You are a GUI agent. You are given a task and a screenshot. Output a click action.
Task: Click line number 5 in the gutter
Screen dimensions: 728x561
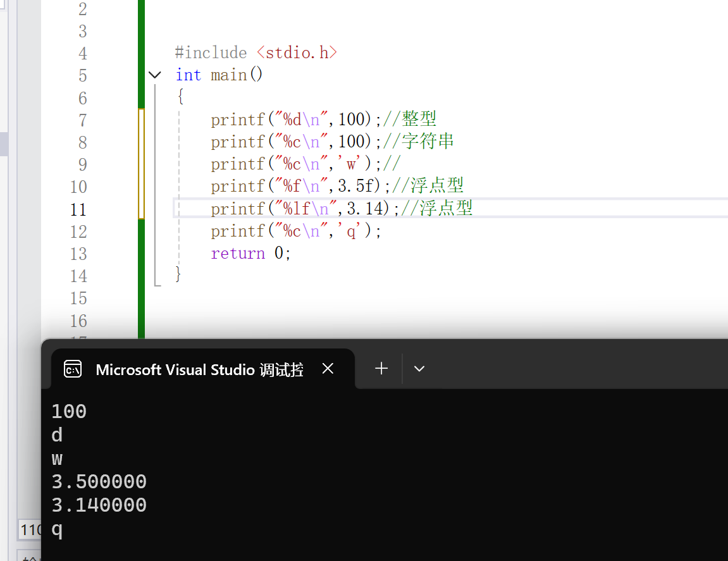pyautogui.click(x=83, y=76)
